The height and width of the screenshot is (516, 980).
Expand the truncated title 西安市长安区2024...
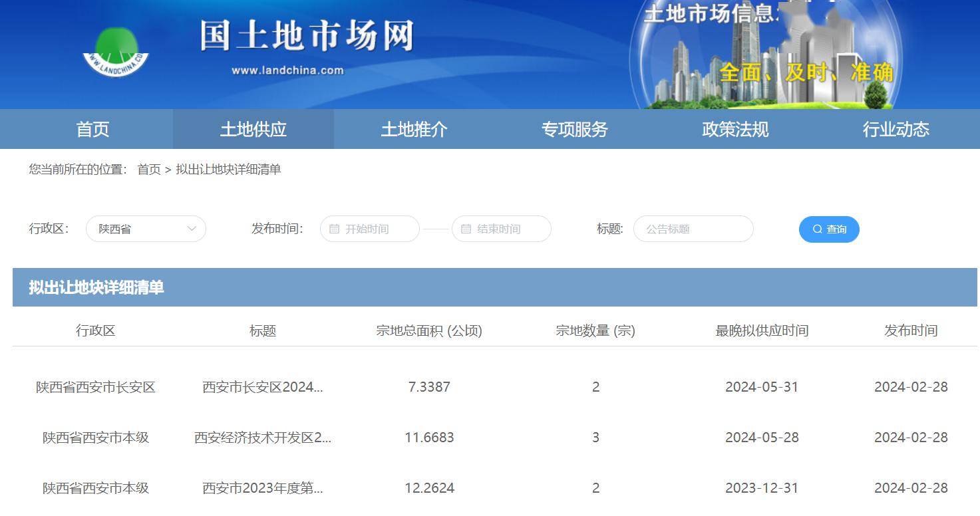263,387
